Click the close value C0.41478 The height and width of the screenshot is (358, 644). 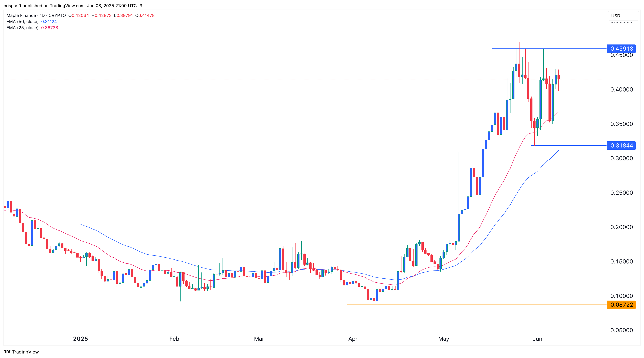point(145,15)
